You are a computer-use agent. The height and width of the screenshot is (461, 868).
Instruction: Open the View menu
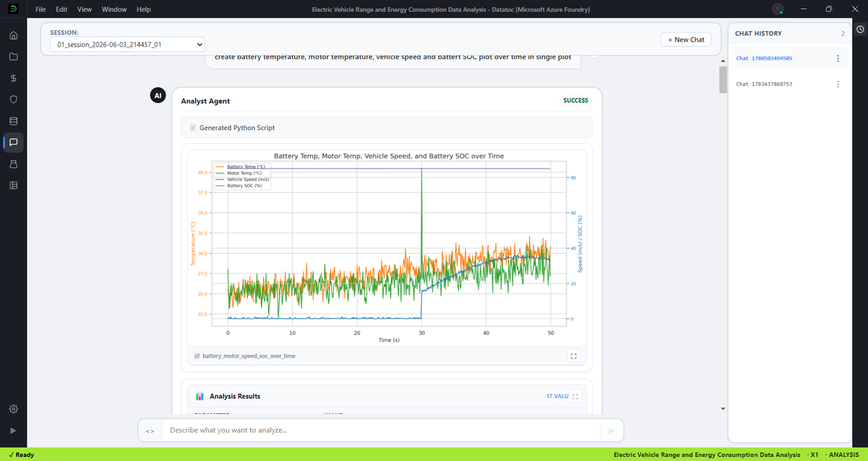click(84, 9)
